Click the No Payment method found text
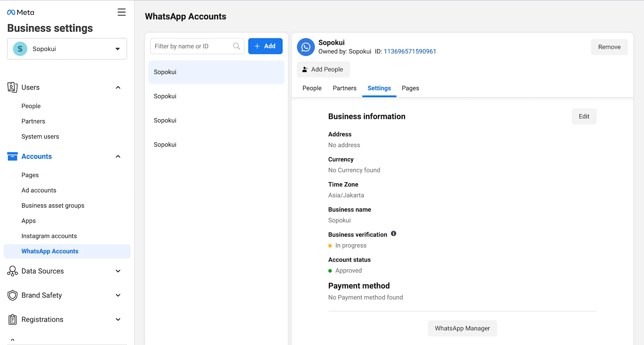644x345 pixels. [x=365, y=297]
